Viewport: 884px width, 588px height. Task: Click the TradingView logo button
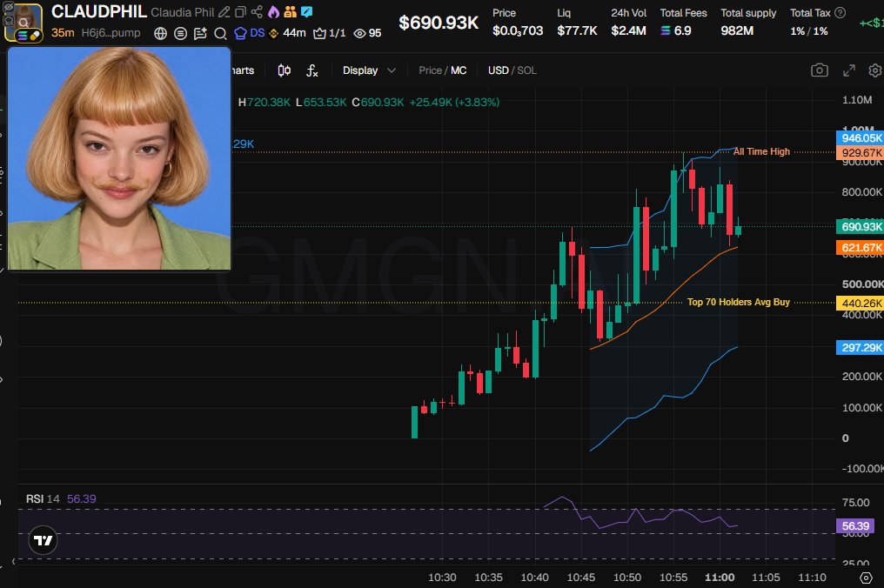[x=43, y=540]
